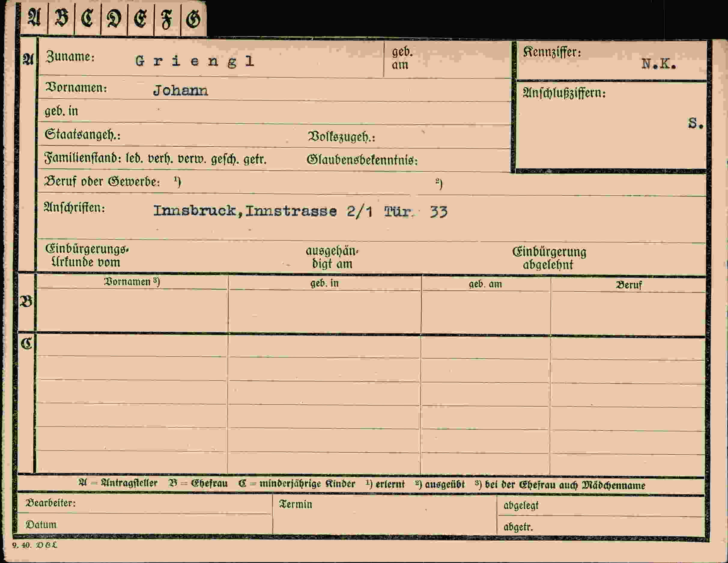The image size is (728, 563).
Task: Select index tab letter D
Action: click(x=114, y=18)
